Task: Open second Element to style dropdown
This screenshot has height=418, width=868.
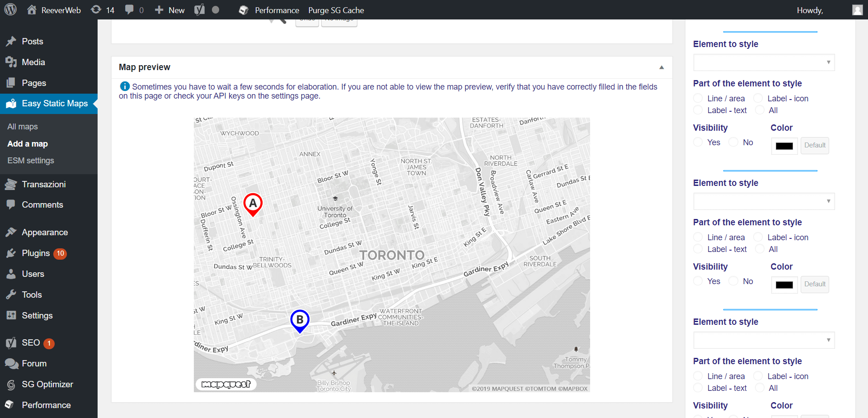Action: coord(764,201)
